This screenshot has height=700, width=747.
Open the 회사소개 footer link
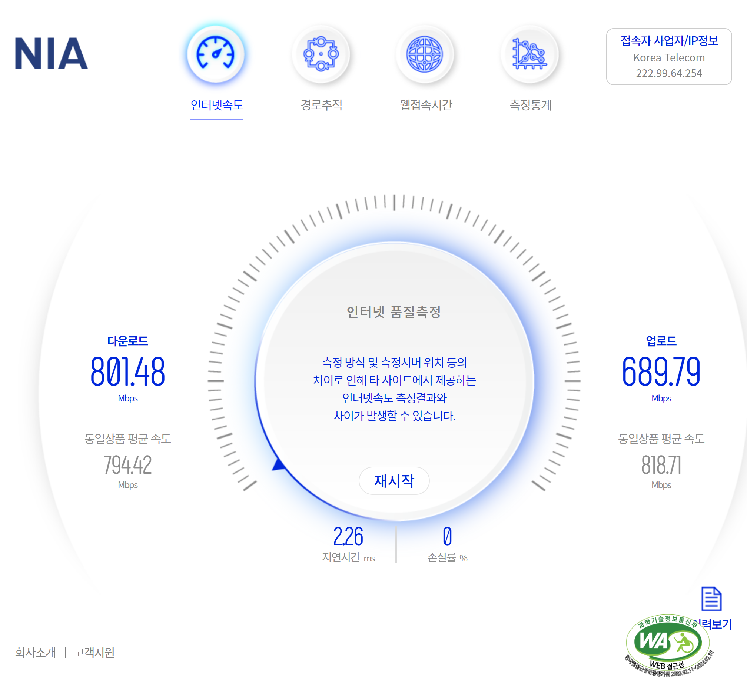tap(35, 652)
